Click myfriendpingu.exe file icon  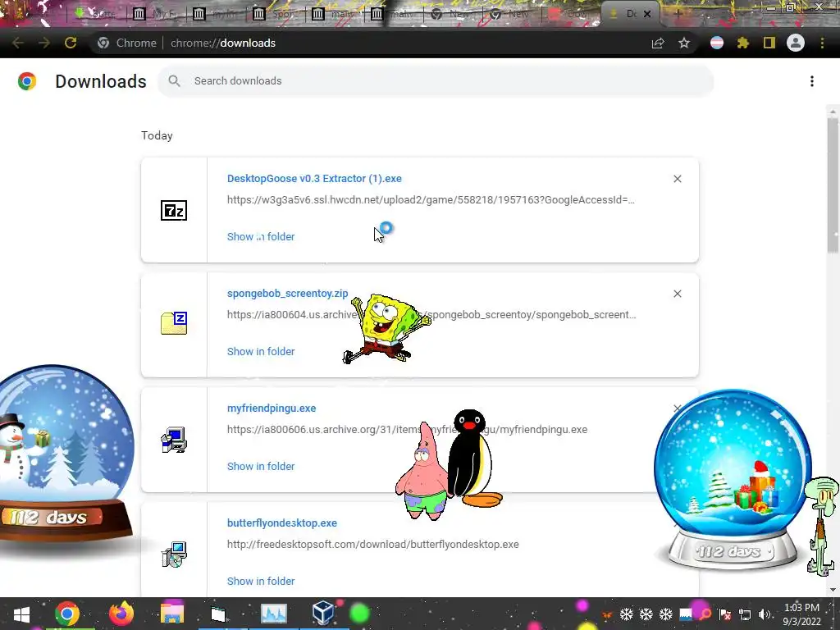[x=174, y=440]
